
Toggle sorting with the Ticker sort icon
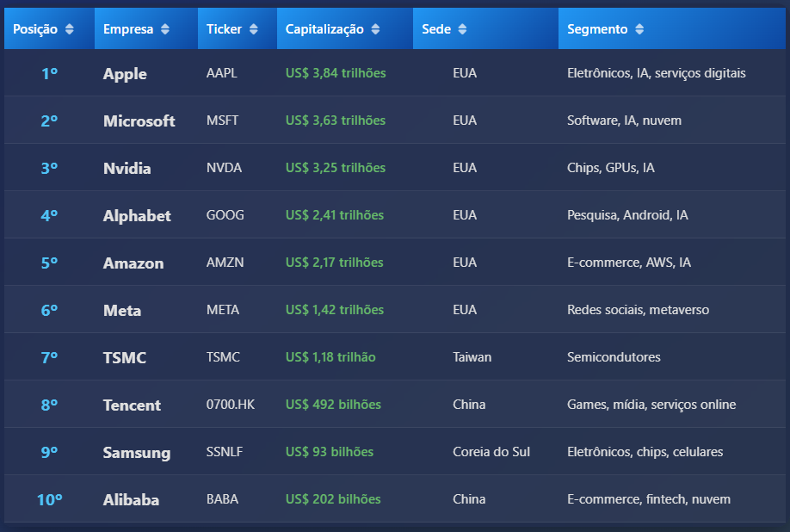(253, 29)
